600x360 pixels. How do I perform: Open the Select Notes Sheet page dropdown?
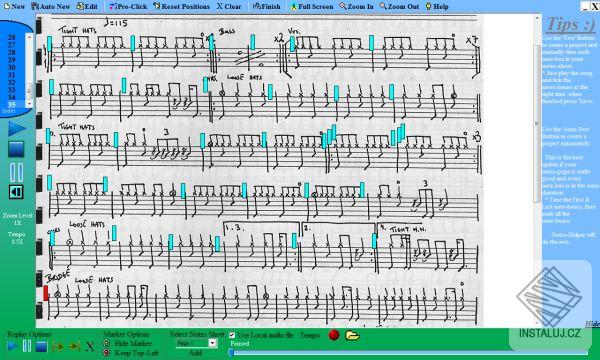tap(213, 343)
